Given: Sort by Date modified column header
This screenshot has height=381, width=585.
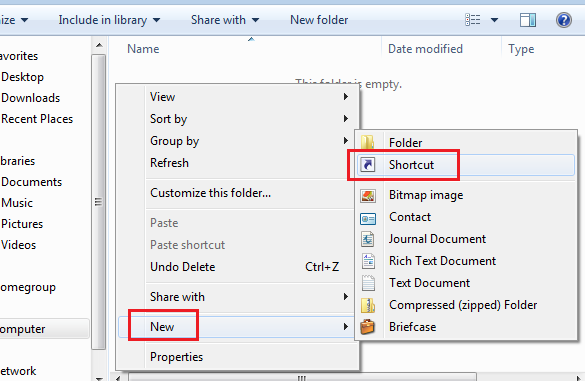Looking at the screenshot, I should pyautogui.click(x=425, y=49).
